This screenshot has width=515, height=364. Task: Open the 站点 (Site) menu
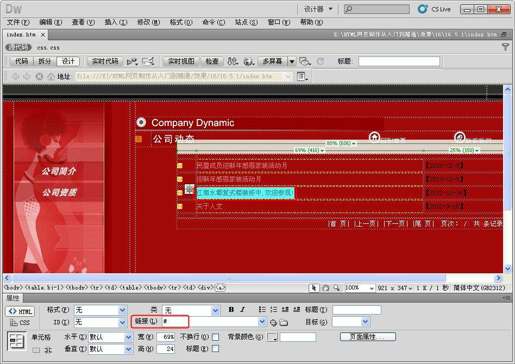(246, 22)
